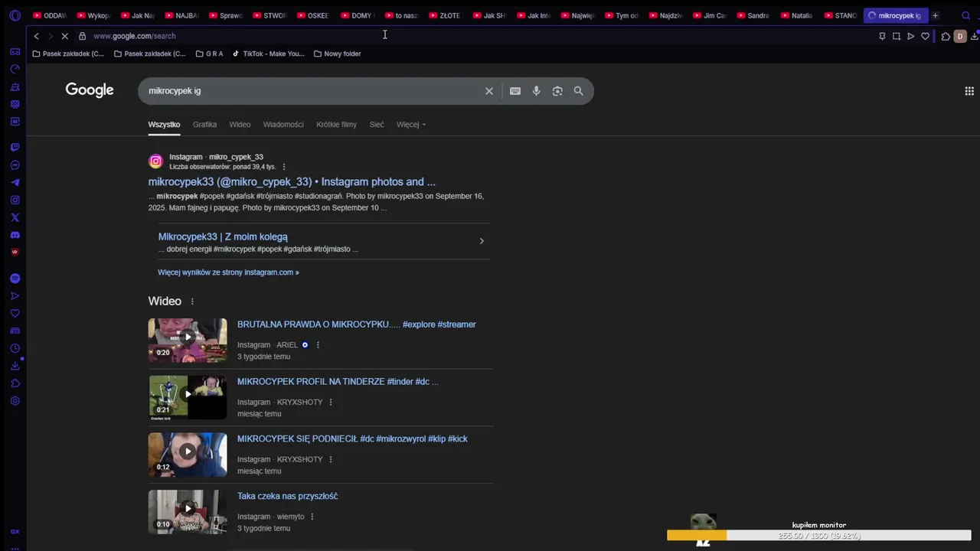The height and width of the screenshot is (551, 980).
Task: Open a new tab with plus button
Action: click(x=935, y=15)
